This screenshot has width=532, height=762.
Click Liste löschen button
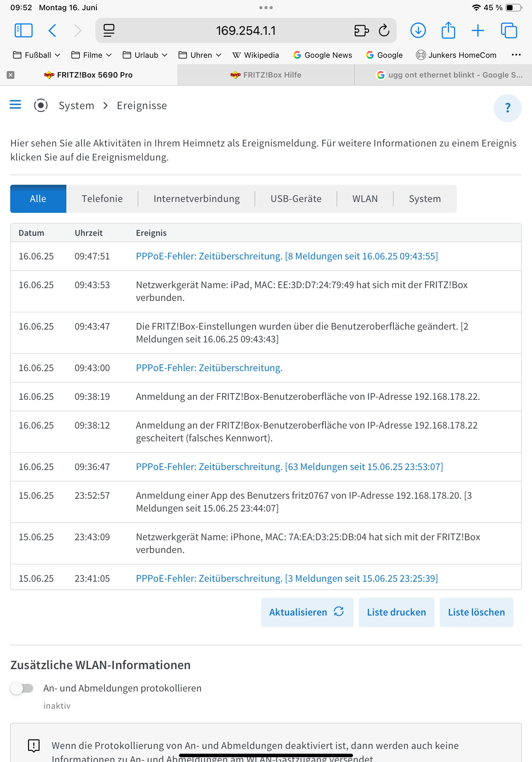476,612
